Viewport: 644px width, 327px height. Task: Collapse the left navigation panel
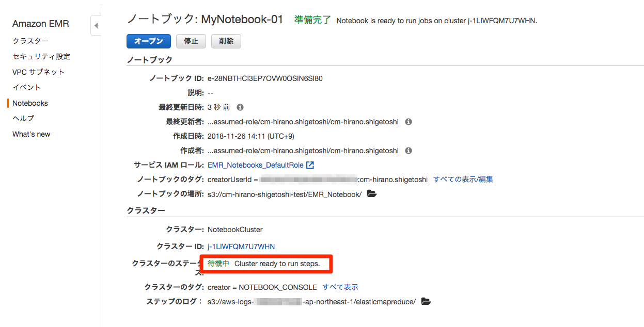[96, 24]
